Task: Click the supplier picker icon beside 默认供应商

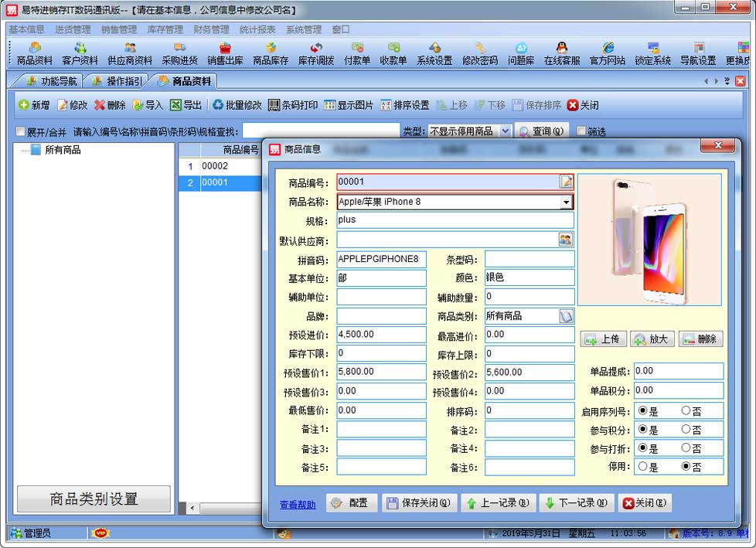Action: (x=565, y=240)
